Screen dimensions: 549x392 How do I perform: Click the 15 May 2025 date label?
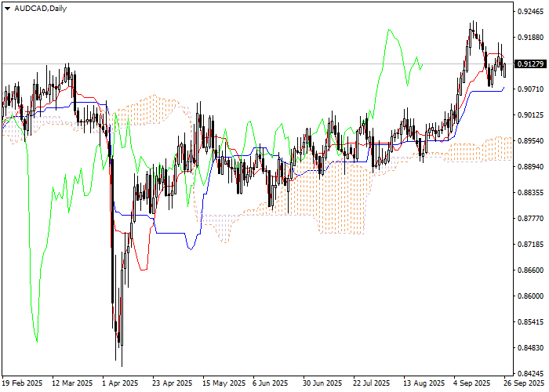tap(224, 383)
